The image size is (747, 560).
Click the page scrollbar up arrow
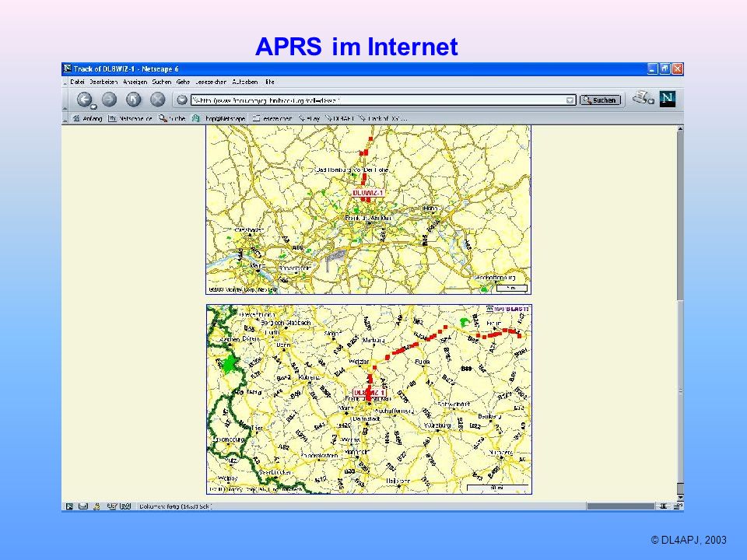[x=680, y=128]
